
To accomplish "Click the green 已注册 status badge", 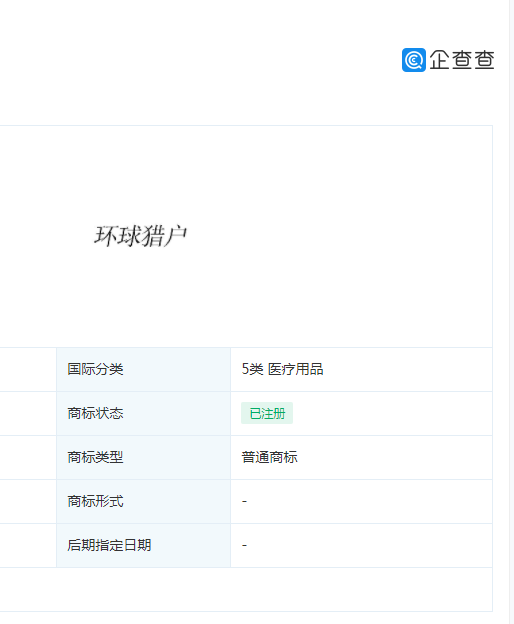I will pyautogui.click(x=267, y=413).
